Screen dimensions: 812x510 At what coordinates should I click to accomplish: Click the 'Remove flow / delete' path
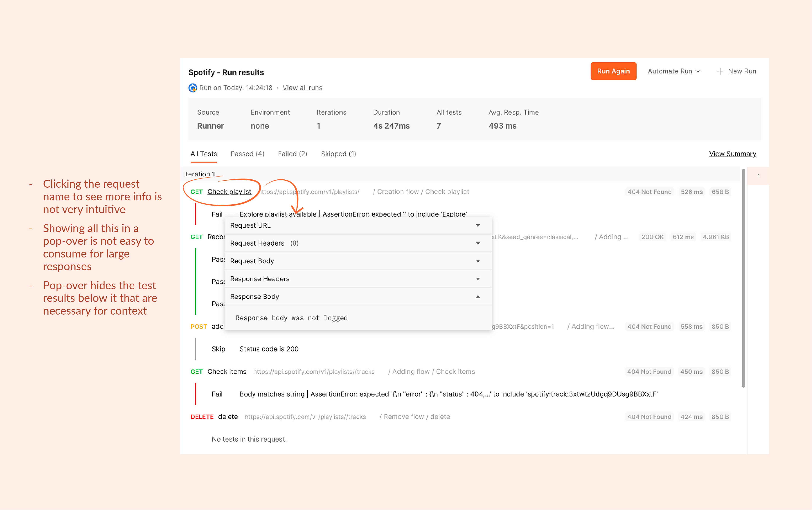414,417
